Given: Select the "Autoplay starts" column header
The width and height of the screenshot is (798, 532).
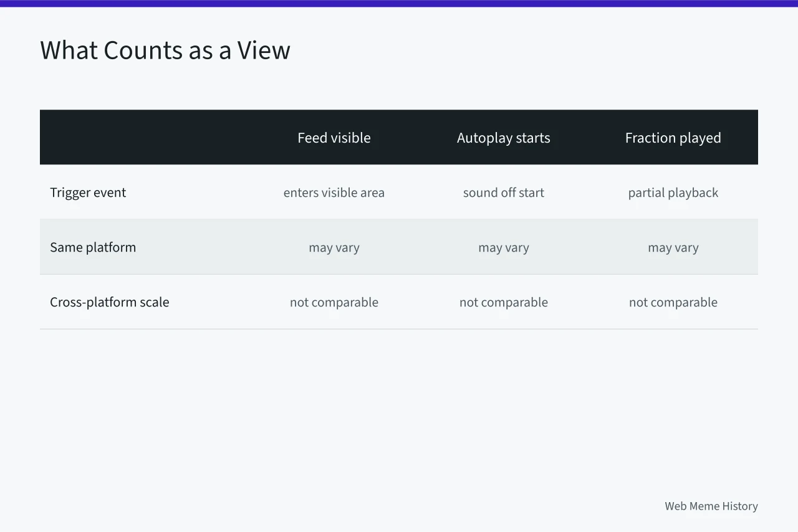Looking at the screenshot, I should (504, 138).
